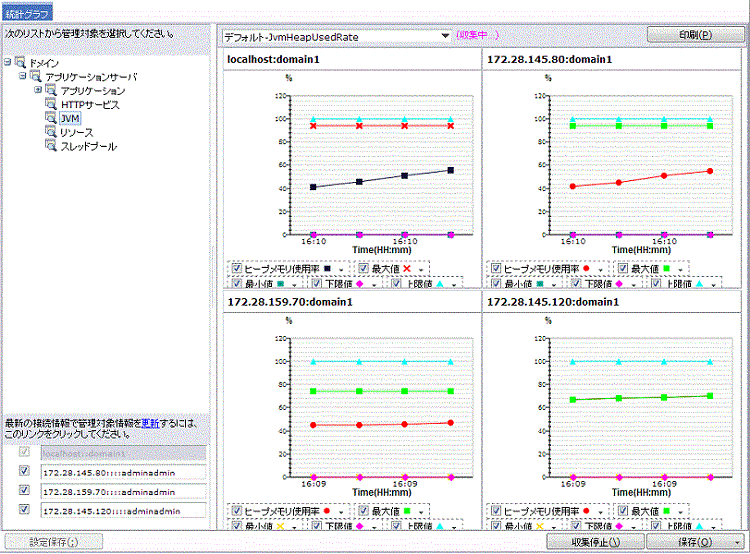This screenshot has width=750, height=554.
Task: Click the スレッドプール tree icon
Action: pyautogui.click(x=51, y=147)
